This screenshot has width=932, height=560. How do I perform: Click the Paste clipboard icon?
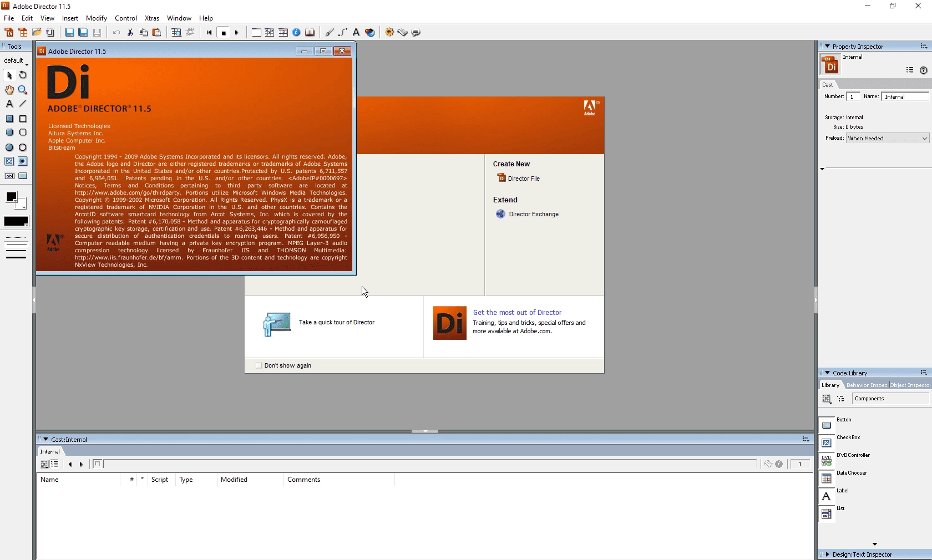157,33
